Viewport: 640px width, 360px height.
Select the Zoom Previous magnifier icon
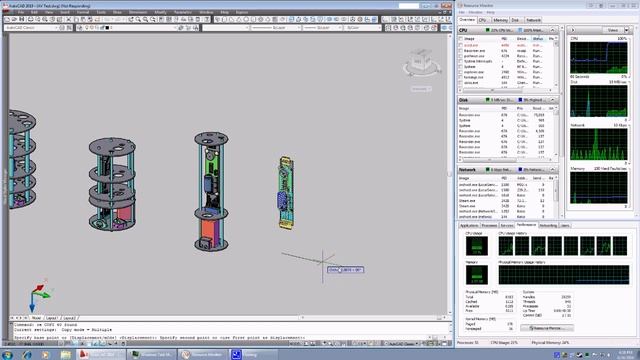pos(153,19)
